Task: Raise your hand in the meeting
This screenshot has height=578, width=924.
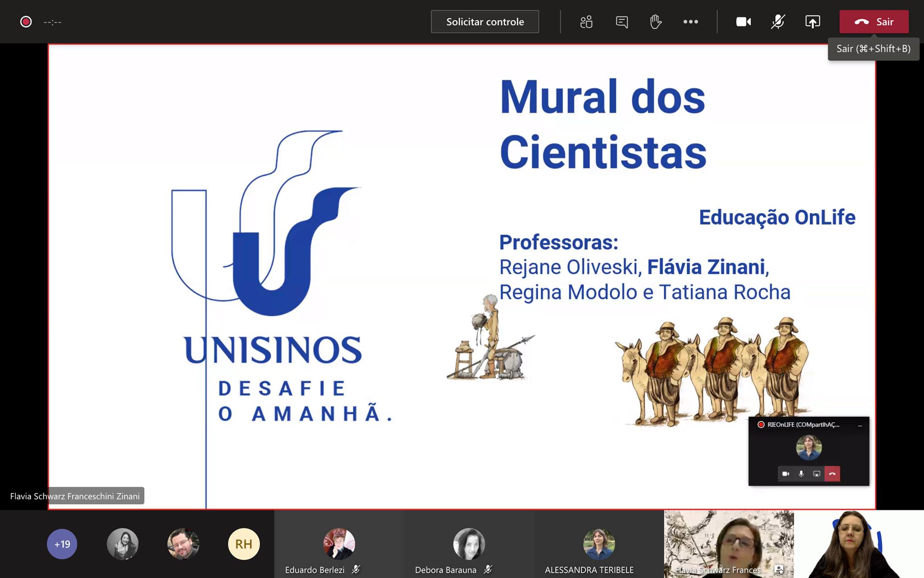Action: [656, 22]
